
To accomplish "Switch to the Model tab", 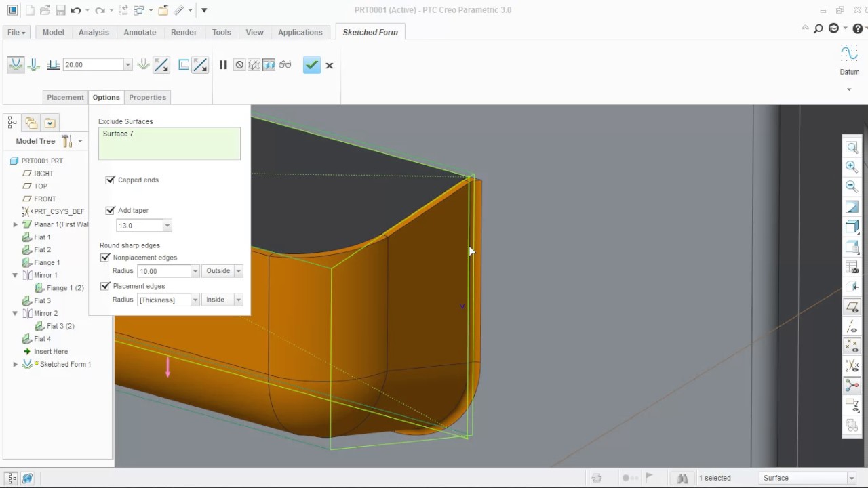I will 53,33.
